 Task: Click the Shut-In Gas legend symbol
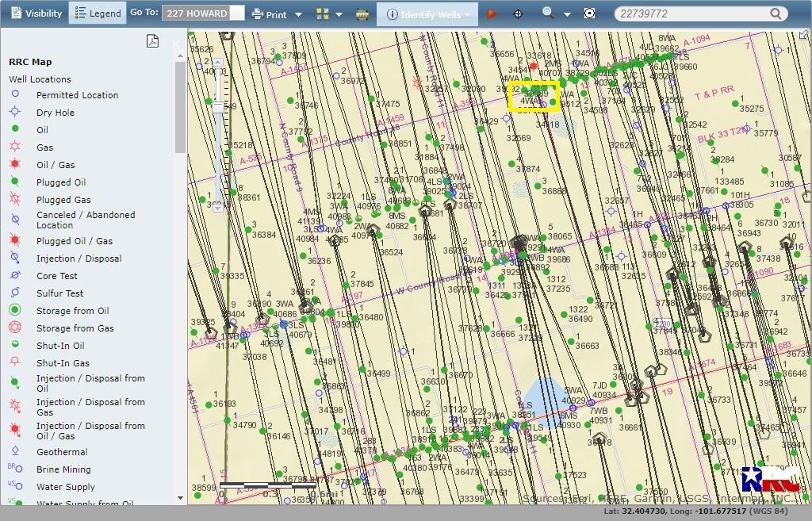15,361
